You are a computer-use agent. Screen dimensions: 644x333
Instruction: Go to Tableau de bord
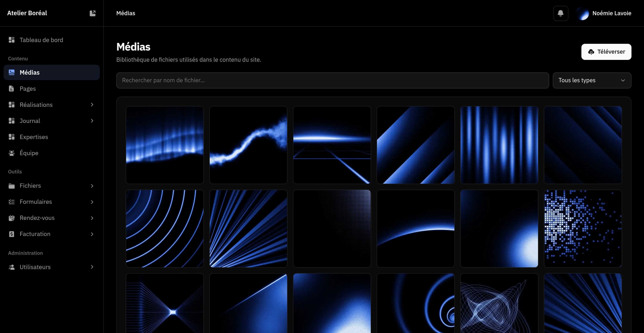(51, 40)
